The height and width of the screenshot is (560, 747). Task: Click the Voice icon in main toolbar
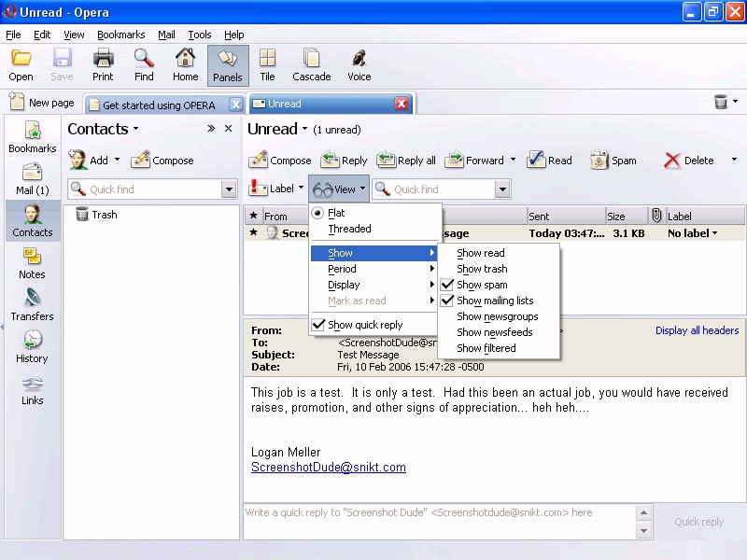pos(359,65)
